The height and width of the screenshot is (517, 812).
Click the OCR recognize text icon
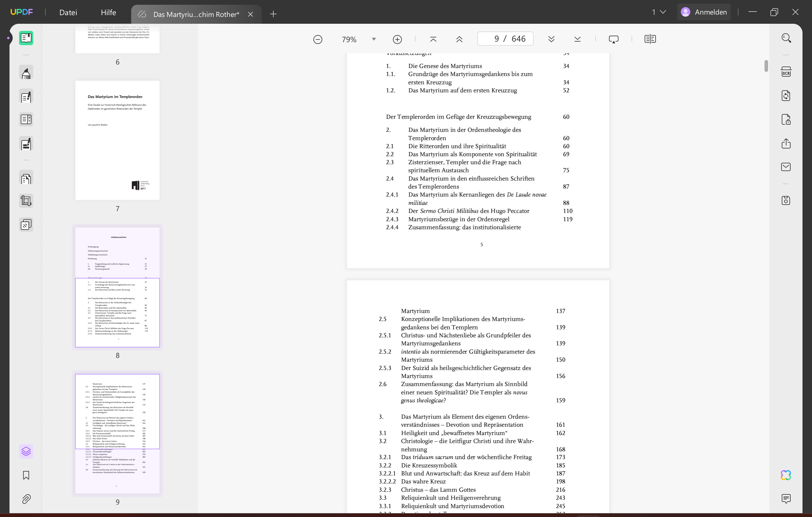(786, 72)
